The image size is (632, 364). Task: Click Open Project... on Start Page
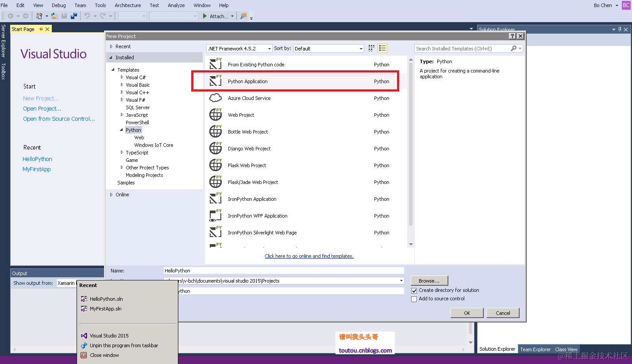(x=42, y=109)
